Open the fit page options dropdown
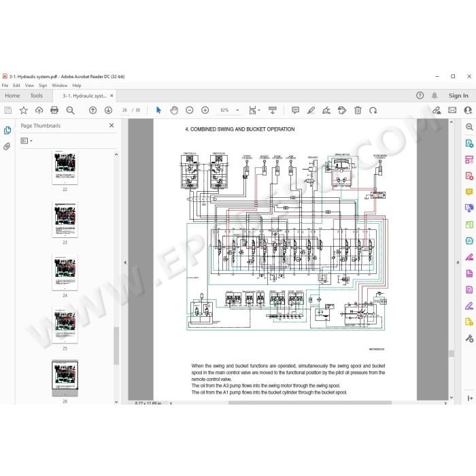 (x=254, y=110)
